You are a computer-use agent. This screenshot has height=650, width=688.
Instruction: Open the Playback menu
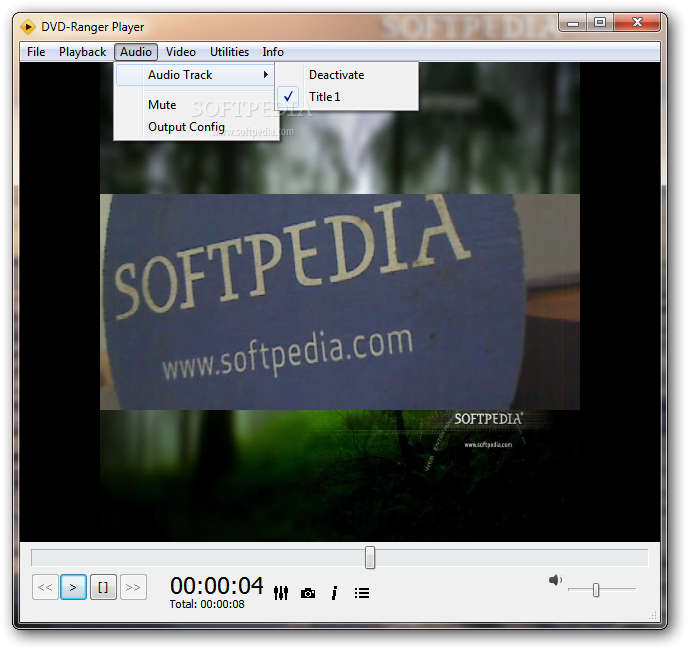(x=82, y=52)
